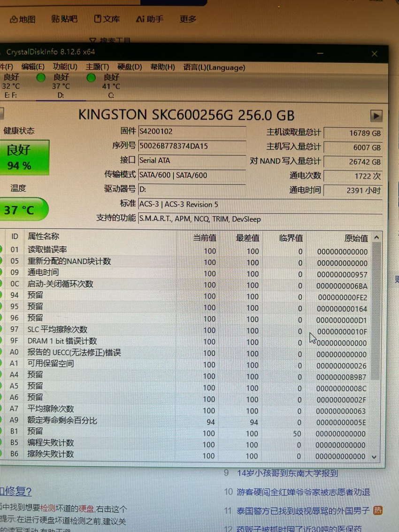Open 贴贴吧 tab in the browser
This screenshot has width=399, height=532.
tap(64, 19)
